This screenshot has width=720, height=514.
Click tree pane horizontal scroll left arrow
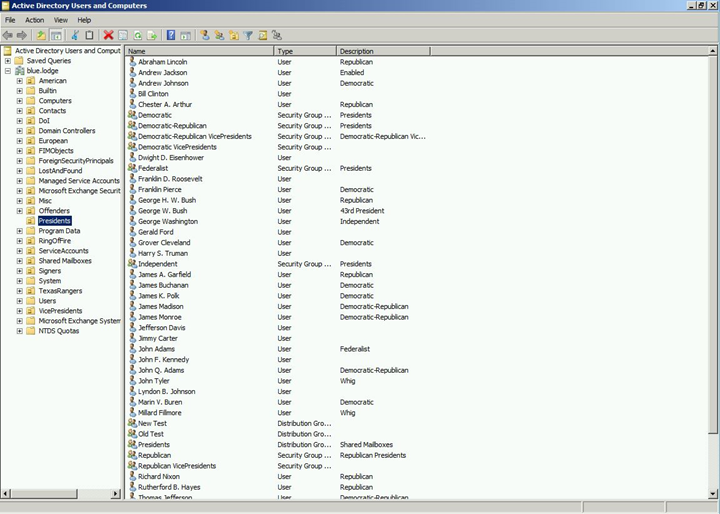[6, 494]
